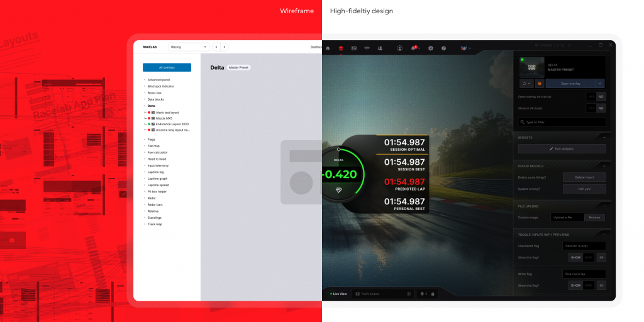Open the red layers overlay icon
This screenshot has width=644, height=322.
click(341, 48)
